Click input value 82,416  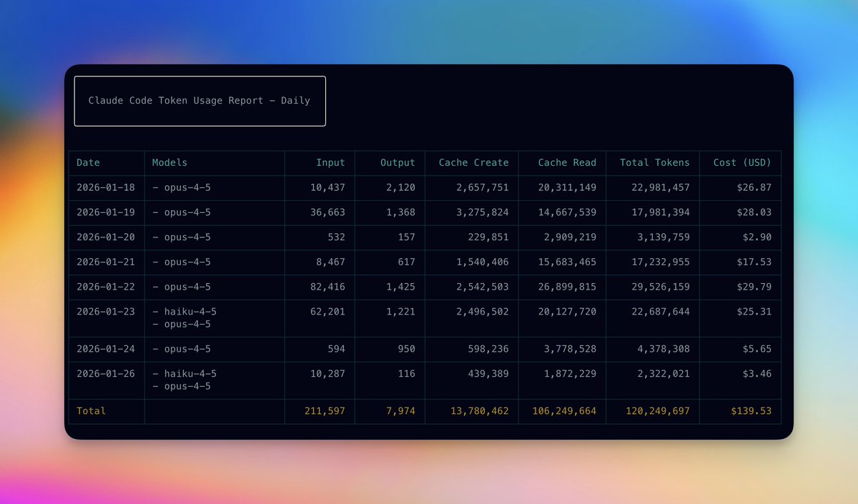point(327,287)
